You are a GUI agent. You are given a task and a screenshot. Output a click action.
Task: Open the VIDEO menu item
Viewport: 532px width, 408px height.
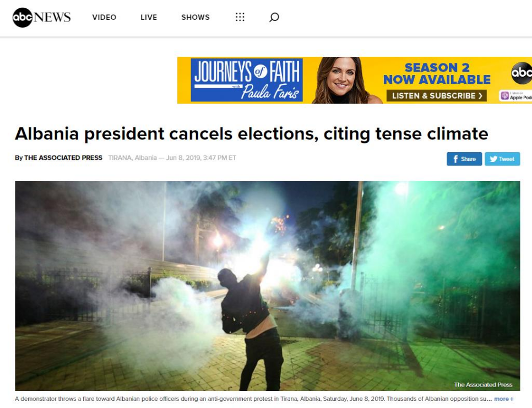coord(104,17)
